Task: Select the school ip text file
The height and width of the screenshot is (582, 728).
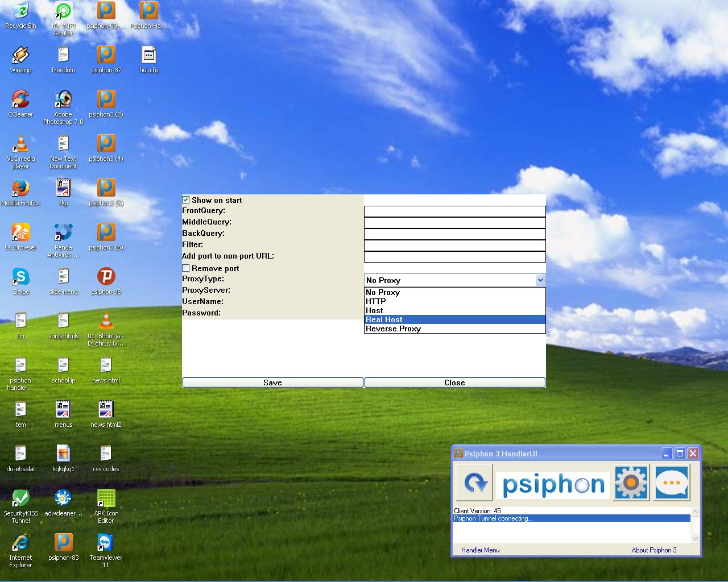Action: click(63, 370)
